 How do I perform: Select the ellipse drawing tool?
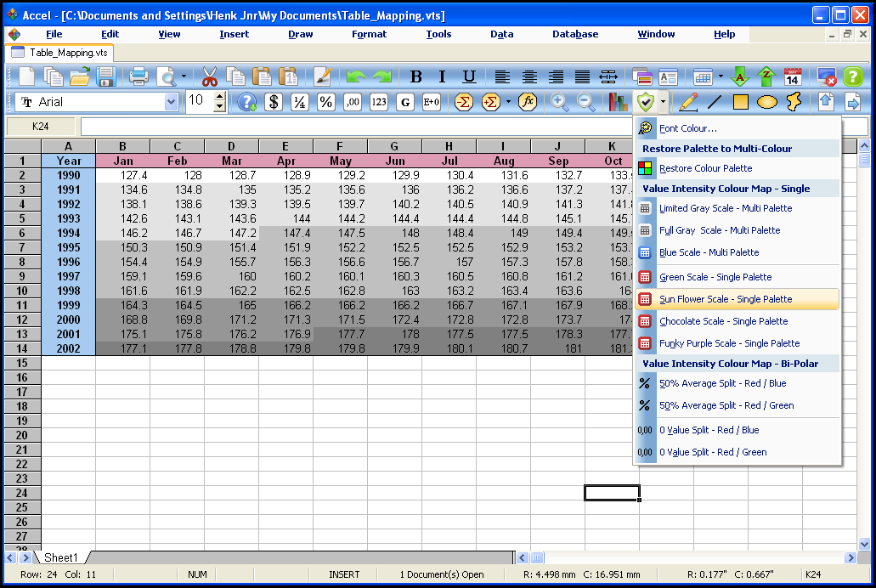(767, 102)
